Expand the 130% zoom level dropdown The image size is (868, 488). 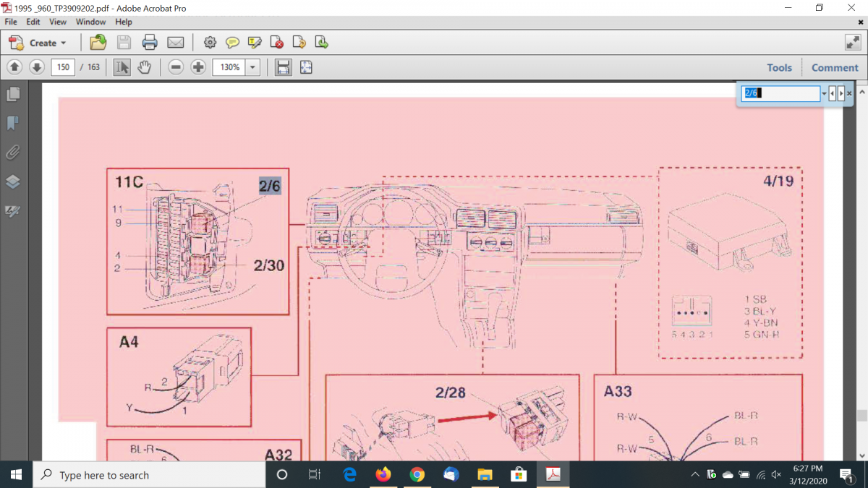(x=252, y=67)
